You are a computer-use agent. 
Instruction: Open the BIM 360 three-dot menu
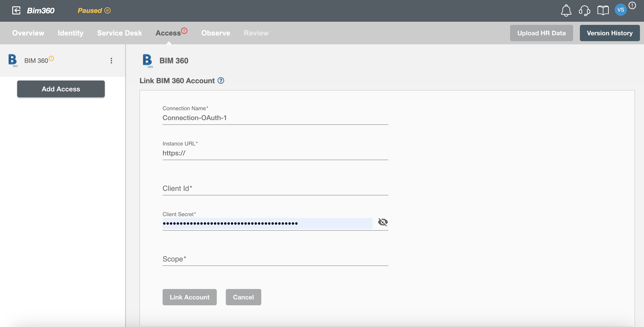point(111,61)
